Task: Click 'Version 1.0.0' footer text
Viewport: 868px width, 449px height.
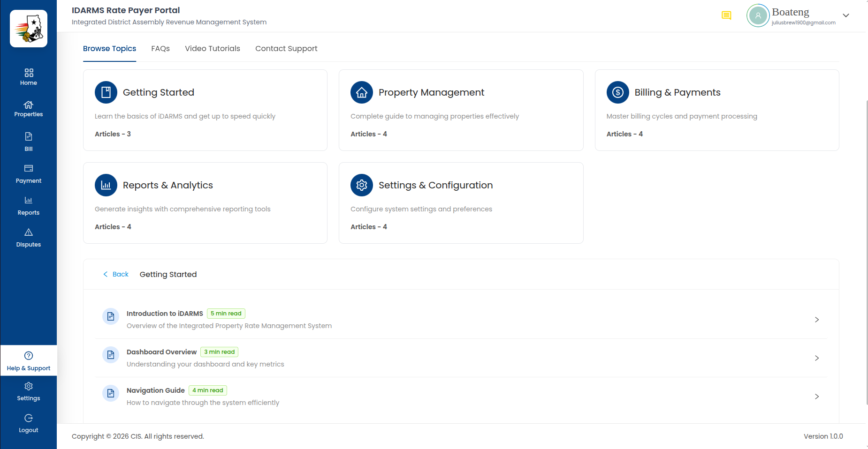Action: 823,436
